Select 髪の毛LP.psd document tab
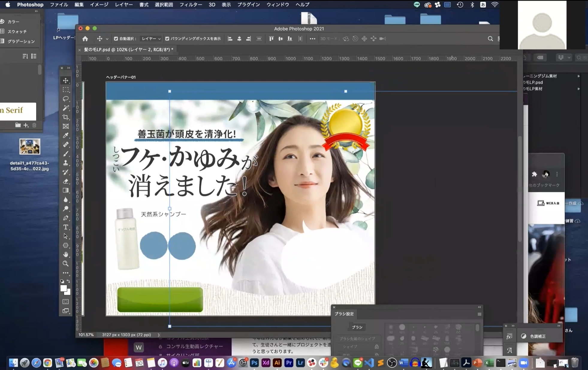Screen dimensions: 588x370 pos(129,49)
